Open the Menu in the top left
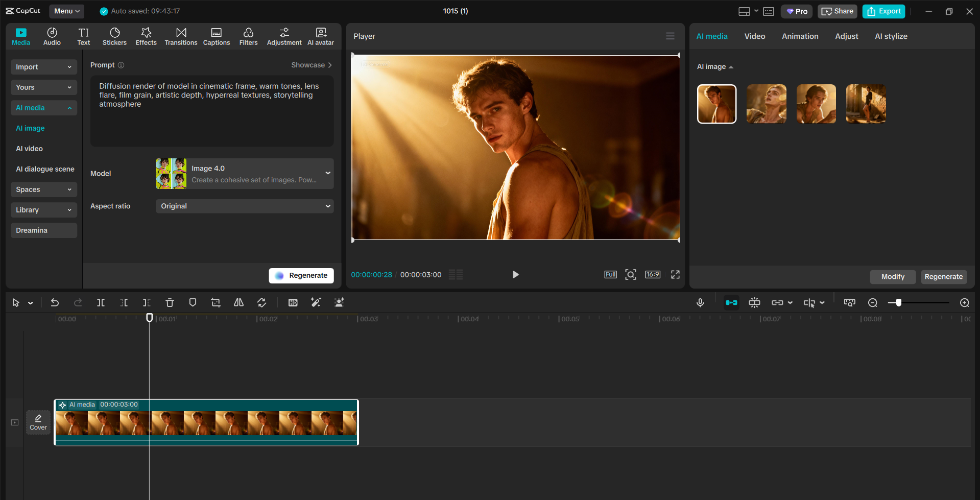The width and height of the screenshot is (980, 500). (x=66, y=11)
